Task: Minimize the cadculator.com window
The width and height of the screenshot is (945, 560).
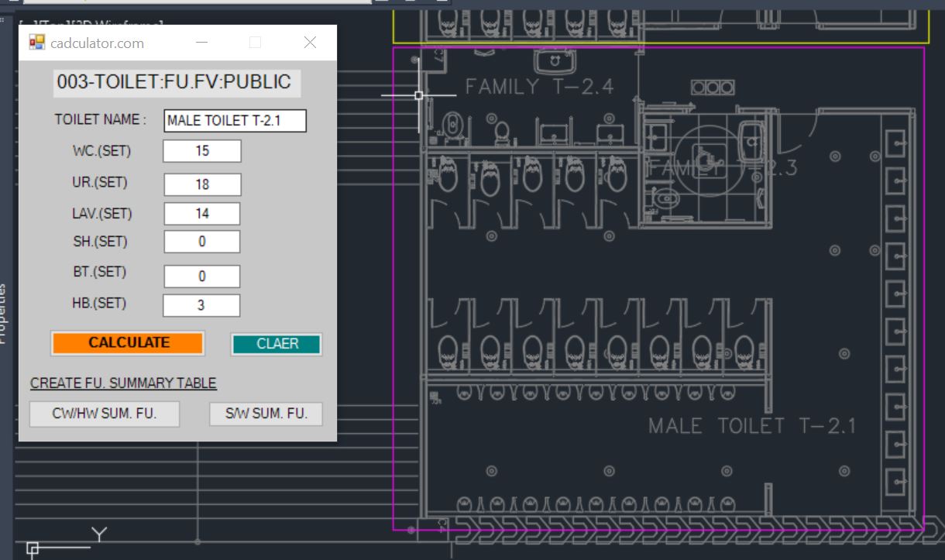Action: click(x=201, y=43)
